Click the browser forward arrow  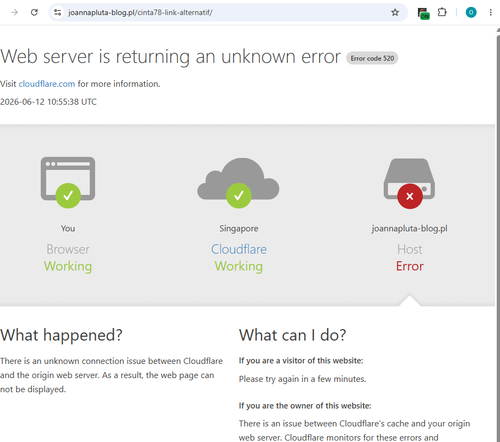[x=14, y=13]
